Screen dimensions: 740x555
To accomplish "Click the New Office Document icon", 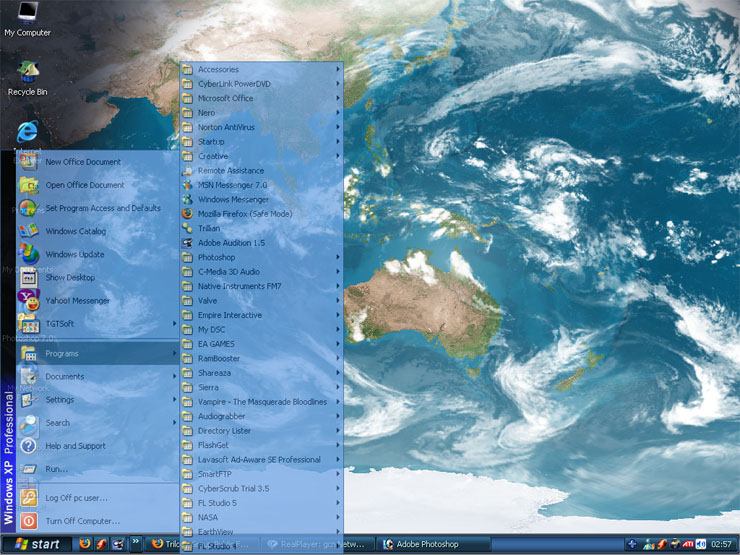I will coord(28,162).
